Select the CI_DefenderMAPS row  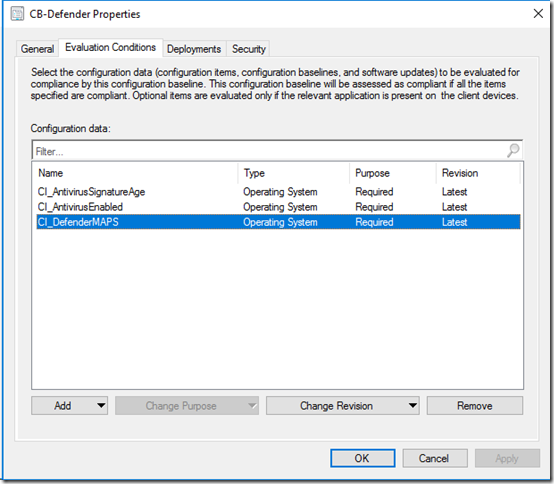tap(278, 222)
